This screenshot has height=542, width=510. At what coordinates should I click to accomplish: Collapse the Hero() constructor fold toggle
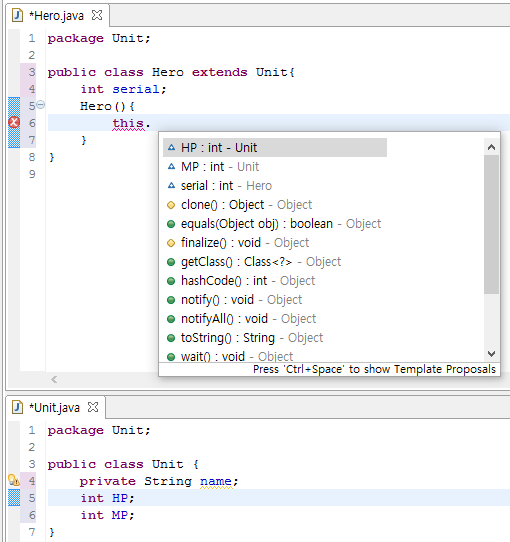(x=40, y=104)
